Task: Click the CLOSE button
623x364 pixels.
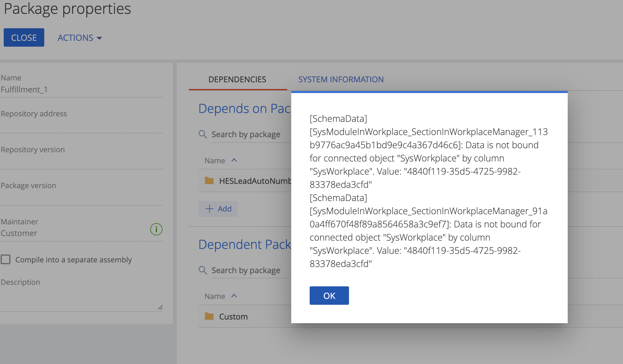Action: click(x=24, y=37)
